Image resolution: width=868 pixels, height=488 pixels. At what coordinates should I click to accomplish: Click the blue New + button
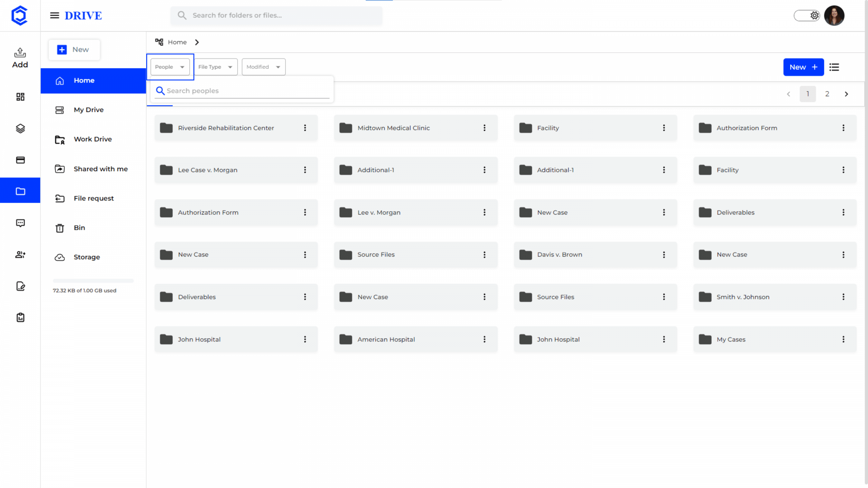tap(804, 67)
